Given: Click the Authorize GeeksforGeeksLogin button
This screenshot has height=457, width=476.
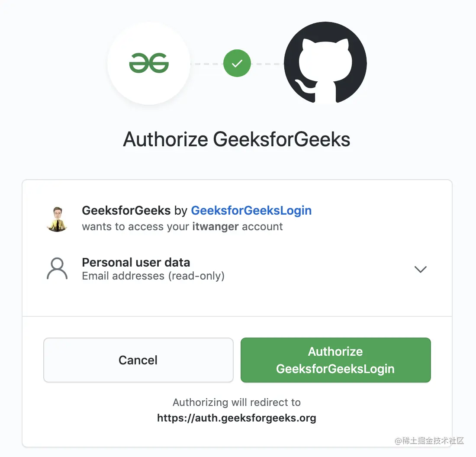Looking at the screenshot, I should click(335, 360).
